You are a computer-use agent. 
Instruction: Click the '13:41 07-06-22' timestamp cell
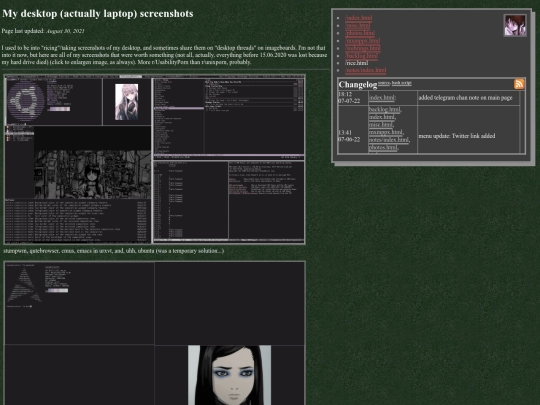point(353,136)
